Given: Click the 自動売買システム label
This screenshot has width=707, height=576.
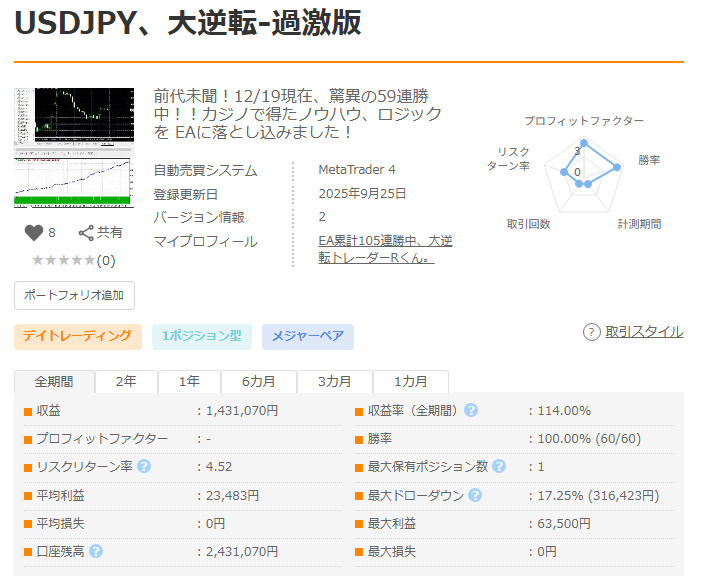Looking at the screenshot, I should [206, 170].
